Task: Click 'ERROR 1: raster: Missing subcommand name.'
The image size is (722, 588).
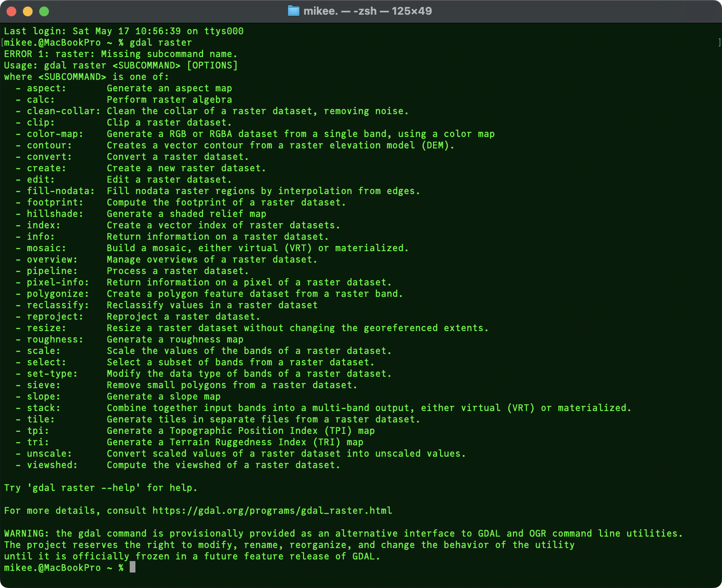Action: pyautogui.click(x=121, y=54)
